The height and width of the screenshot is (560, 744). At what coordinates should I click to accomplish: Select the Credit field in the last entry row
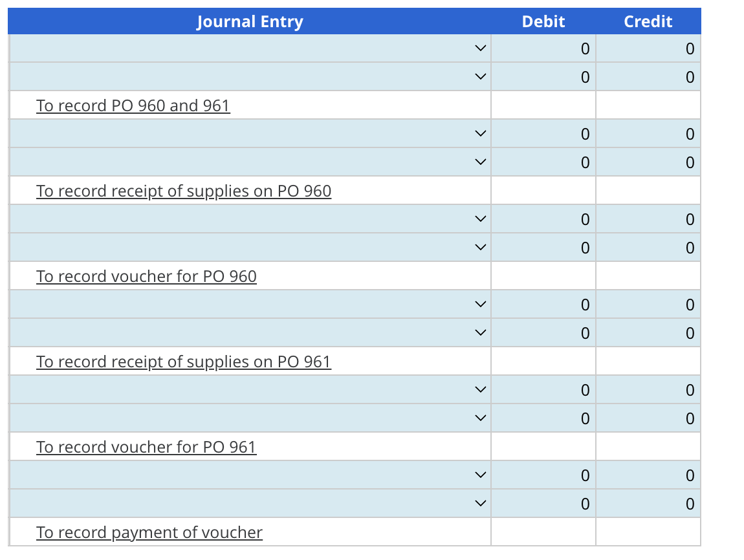[x=648, y=503]
